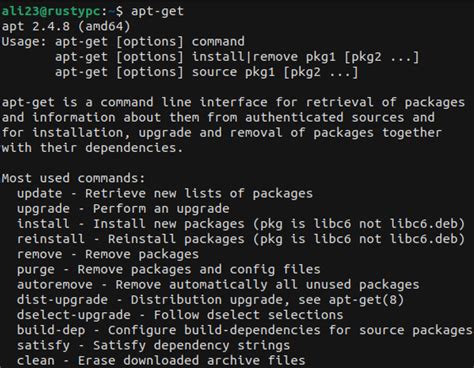Click the word Usage in the terminal
Image resolution: width=474 pixels, height=368 pixels.
[x=22, y=42]
